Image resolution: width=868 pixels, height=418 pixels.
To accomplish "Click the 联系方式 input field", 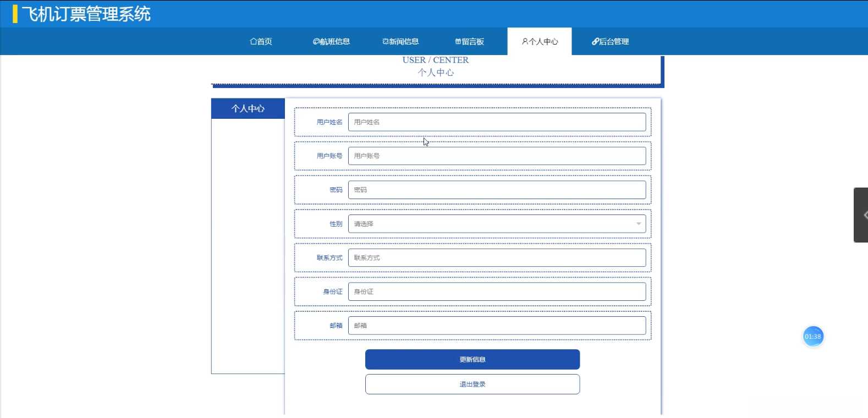I will coord(497,257).
